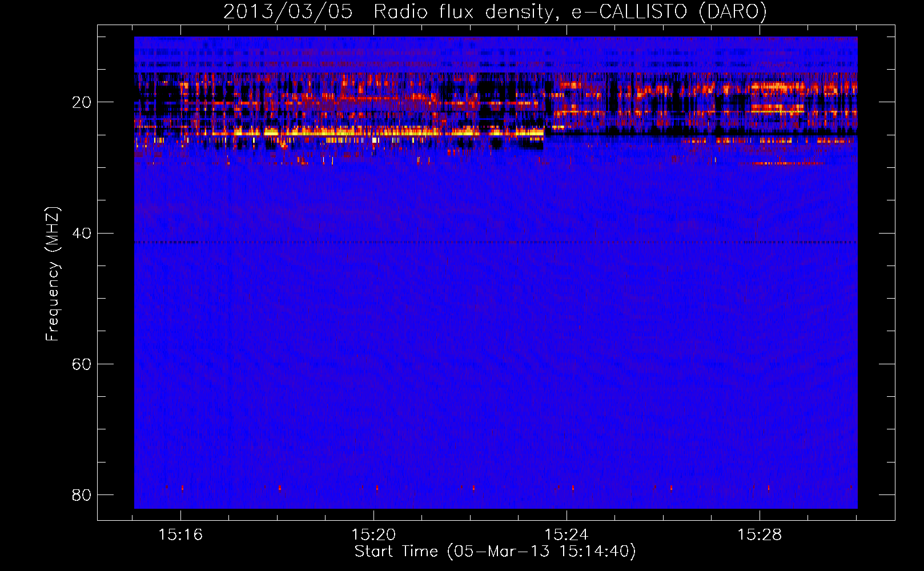Click the plot title "Radio flux density, e-CALLISTO (DARO)"

click(x=570, y=12)
